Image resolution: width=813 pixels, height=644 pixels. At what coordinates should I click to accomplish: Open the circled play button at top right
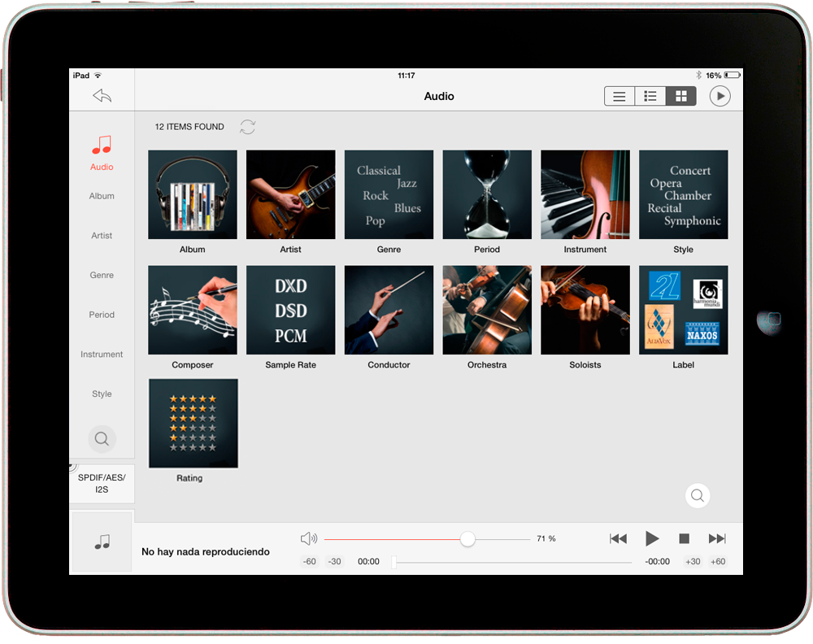[x=720, y=96]
